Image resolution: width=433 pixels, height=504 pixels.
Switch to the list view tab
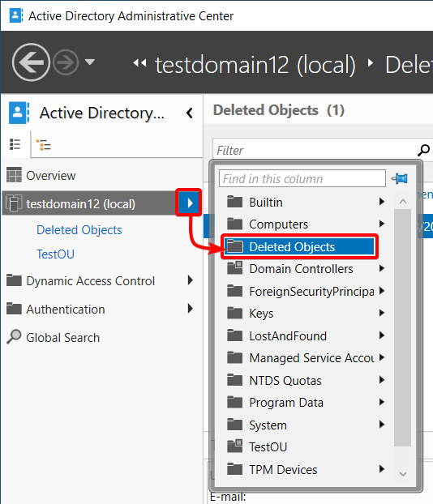[15, 145]
